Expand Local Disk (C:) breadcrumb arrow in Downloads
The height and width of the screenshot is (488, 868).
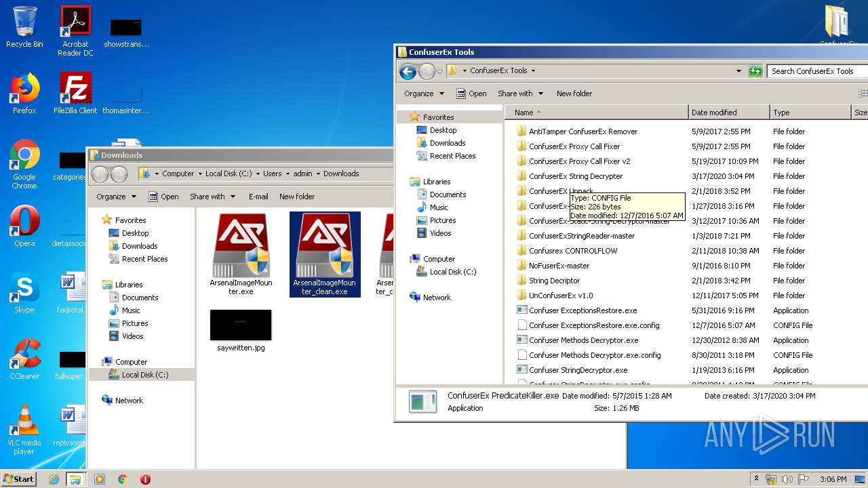tap(258, 174)
